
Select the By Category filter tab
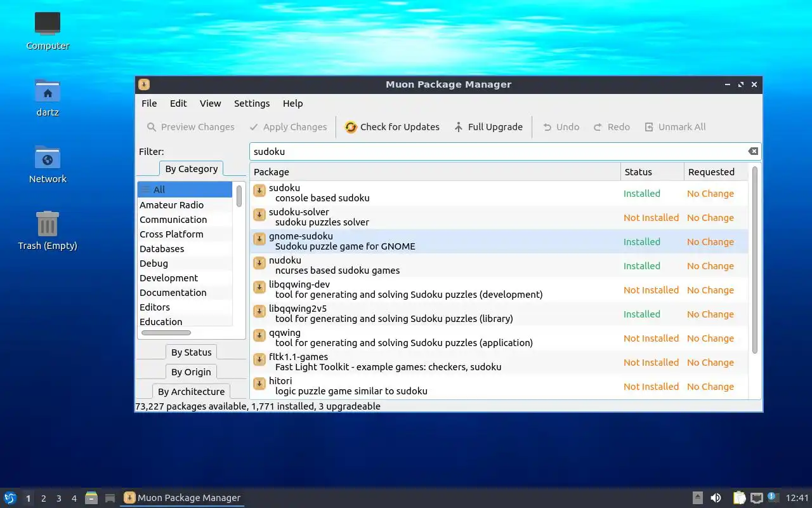point(192,169)
